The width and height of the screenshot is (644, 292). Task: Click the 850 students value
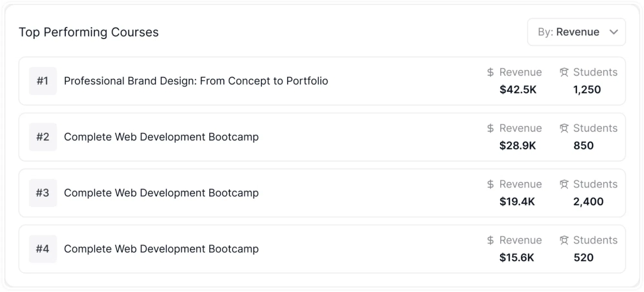(583, 146)
